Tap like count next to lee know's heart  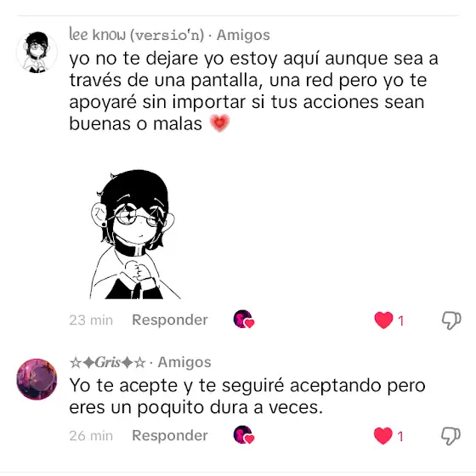click(x=400, y=321)
